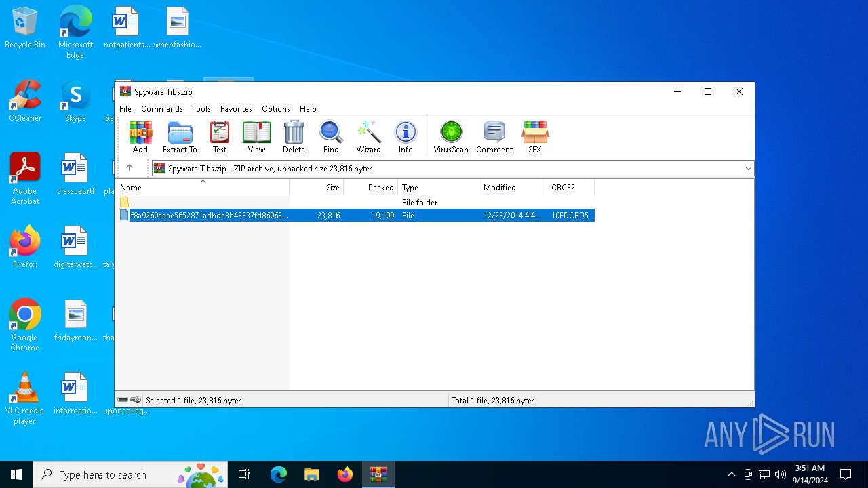Screen dimensions: 868x488
Task: Show hidden system tray icons chevron
Action: pyautogui.click(x=731, y=474)
